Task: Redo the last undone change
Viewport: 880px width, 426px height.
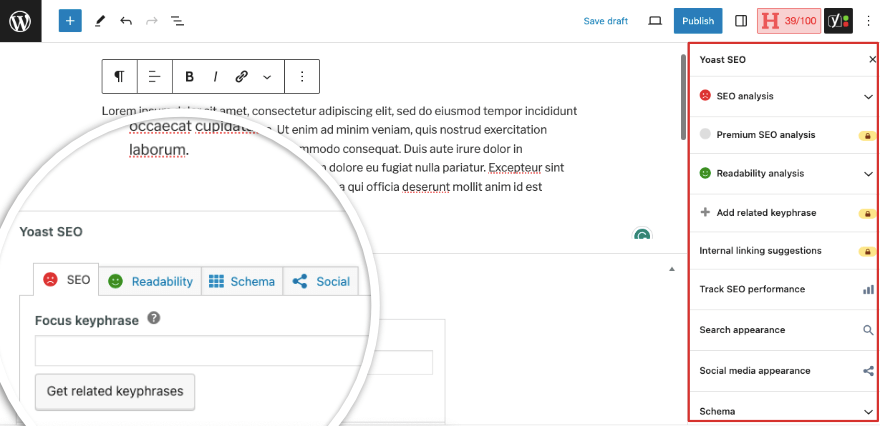Action: click(152, 21)
